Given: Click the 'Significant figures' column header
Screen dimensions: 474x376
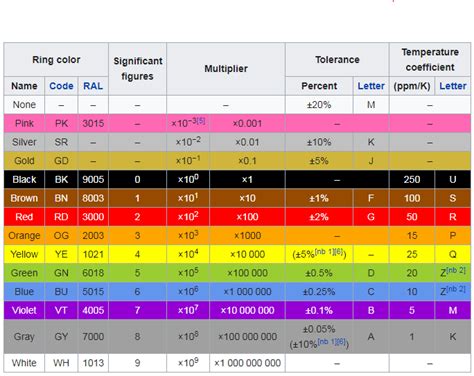Looking at the screenshot, I should (137, 69).
